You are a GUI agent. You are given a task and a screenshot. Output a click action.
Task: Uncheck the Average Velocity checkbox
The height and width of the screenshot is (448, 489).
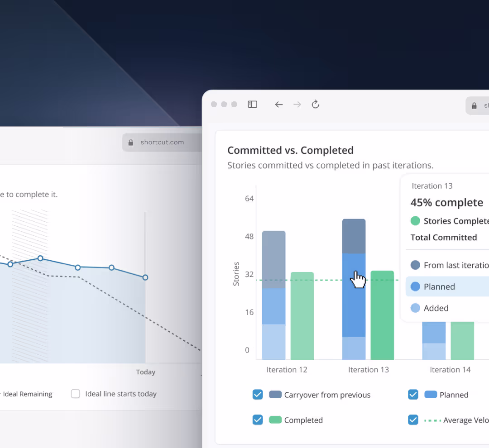[413, 419]
